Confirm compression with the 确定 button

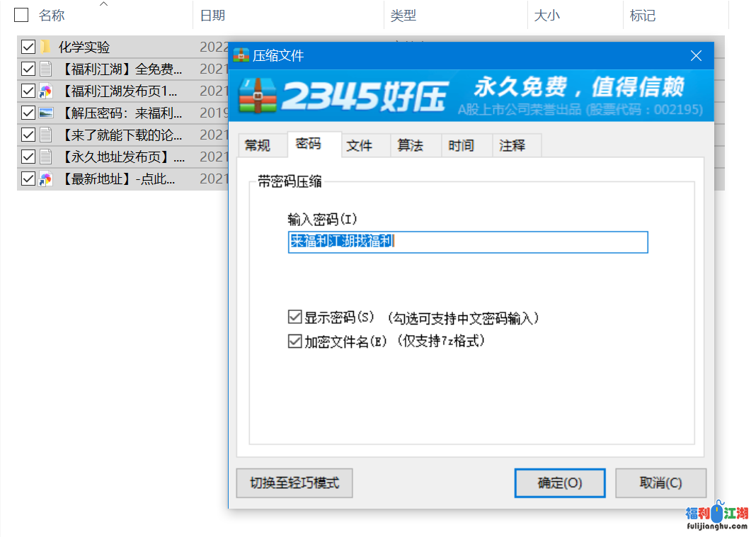pyautogui.click(x=560, y=483)
